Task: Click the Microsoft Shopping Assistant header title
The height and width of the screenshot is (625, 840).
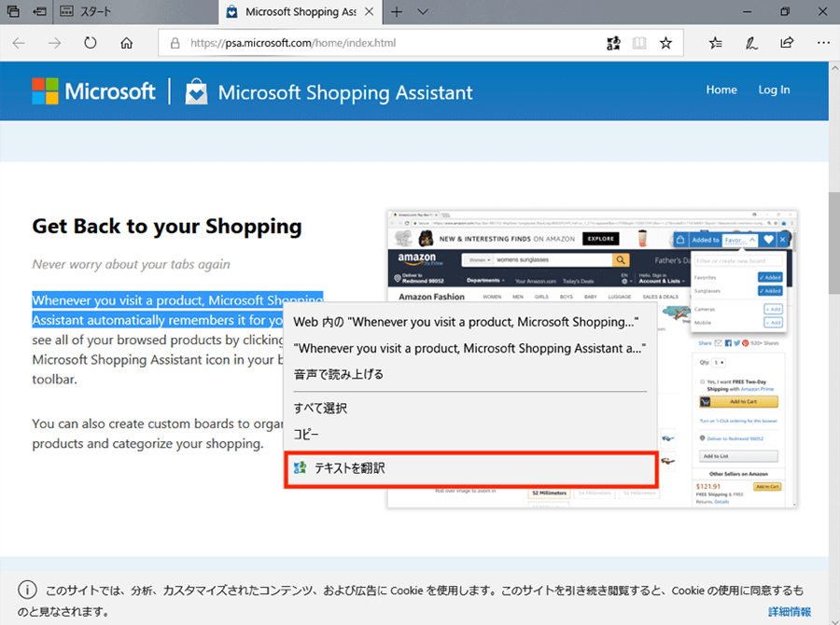Action: click(x=345, y=92)
